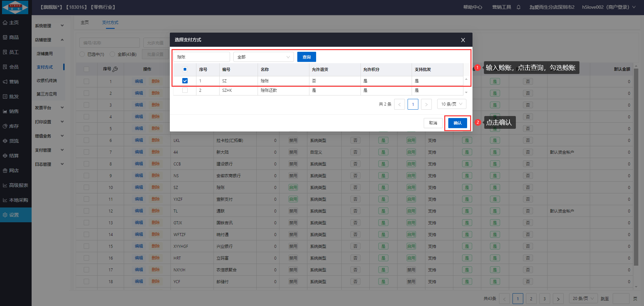Toggle the dialog's select-all header checkbox
The image size is (644, 306).
185,69
